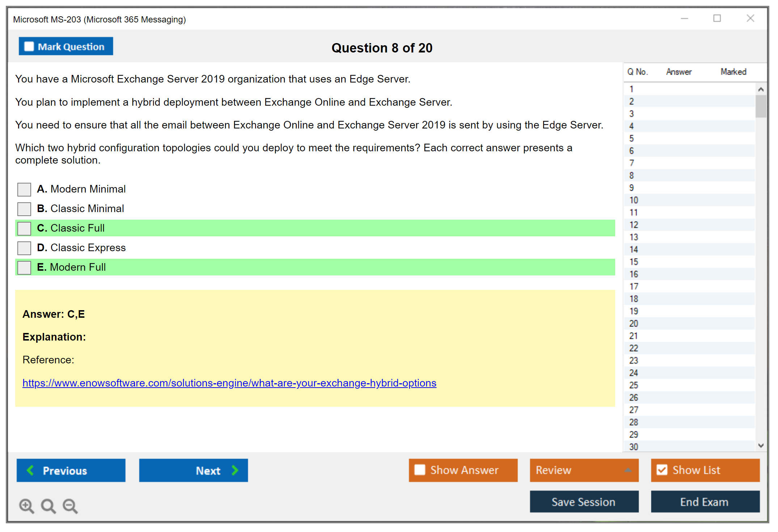Maximize the exam window
Viewport: 778px width, 532px height.
coord(717,18)
